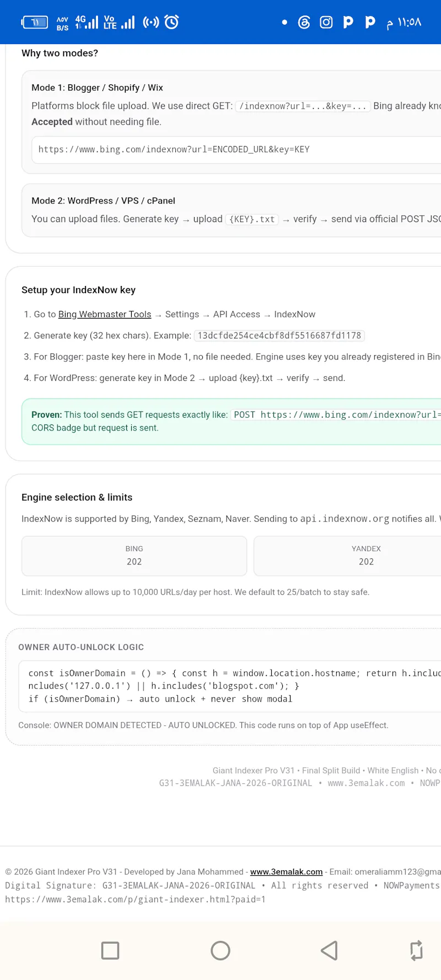Click the Giant Indexer Pro V31 build line

tap(326, 770)
